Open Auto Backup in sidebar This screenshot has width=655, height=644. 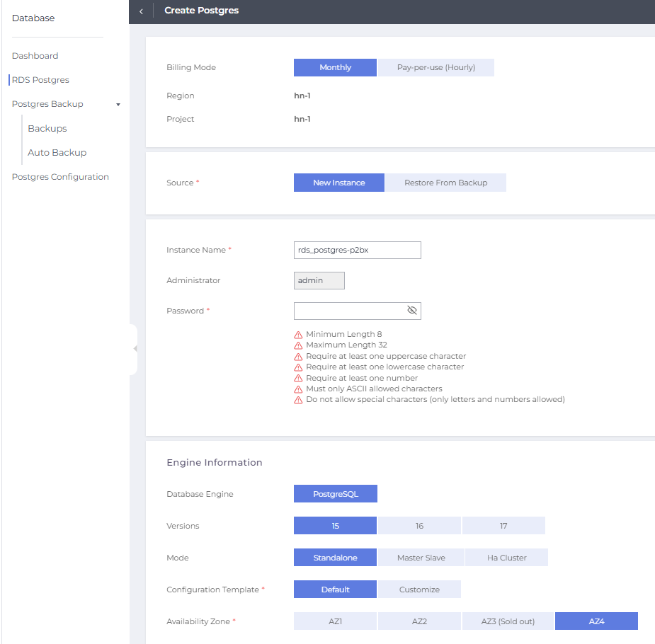point(57,153)
